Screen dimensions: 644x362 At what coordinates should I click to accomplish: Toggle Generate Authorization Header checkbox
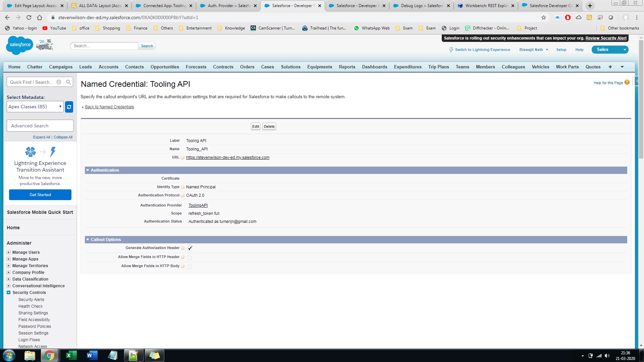click(x=190, y=248)
